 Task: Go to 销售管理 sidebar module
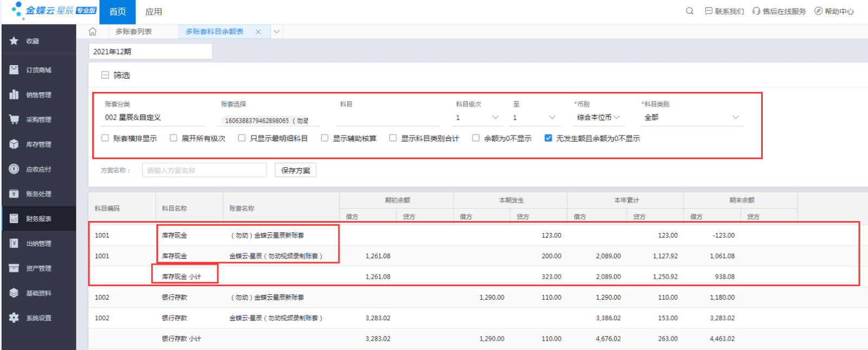38,95
